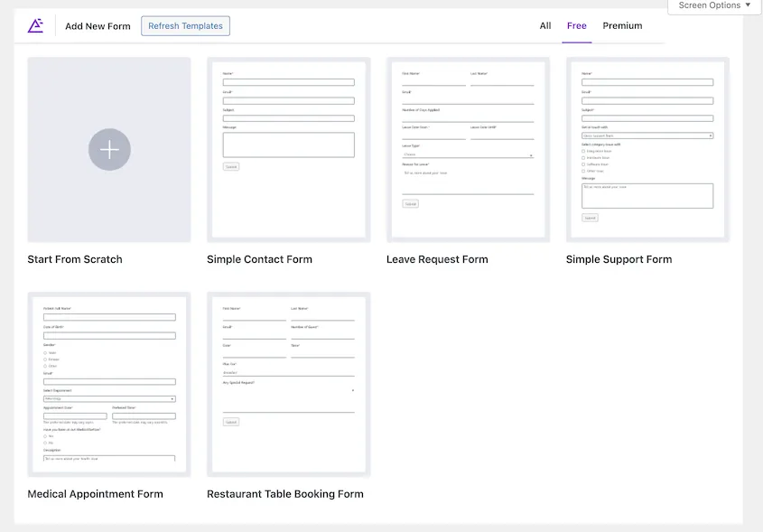Screen dimensions: 763x532
Task: Click the purple Everest Forms logo icon
Action: (x=35, y=26)
